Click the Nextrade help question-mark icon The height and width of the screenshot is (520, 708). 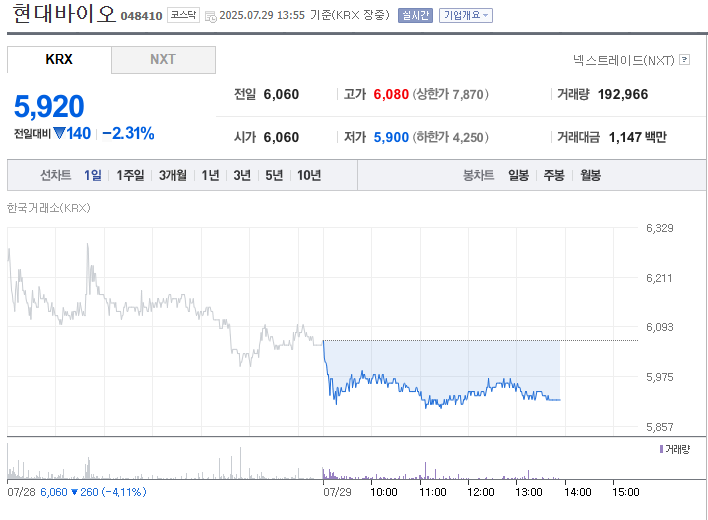coord(684,60)
